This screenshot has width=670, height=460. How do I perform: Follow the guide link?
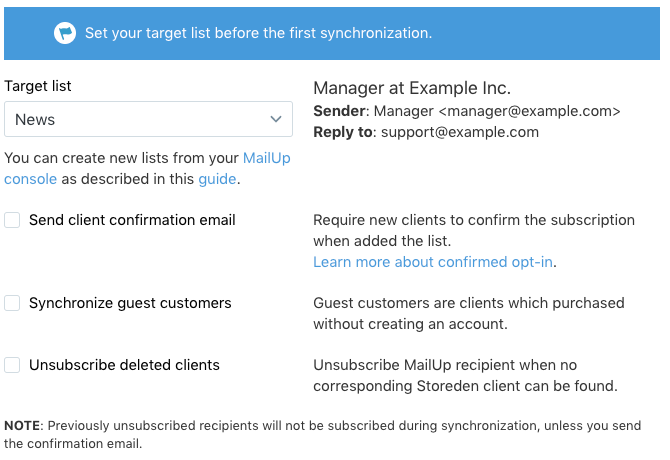[x=217, y=179]
